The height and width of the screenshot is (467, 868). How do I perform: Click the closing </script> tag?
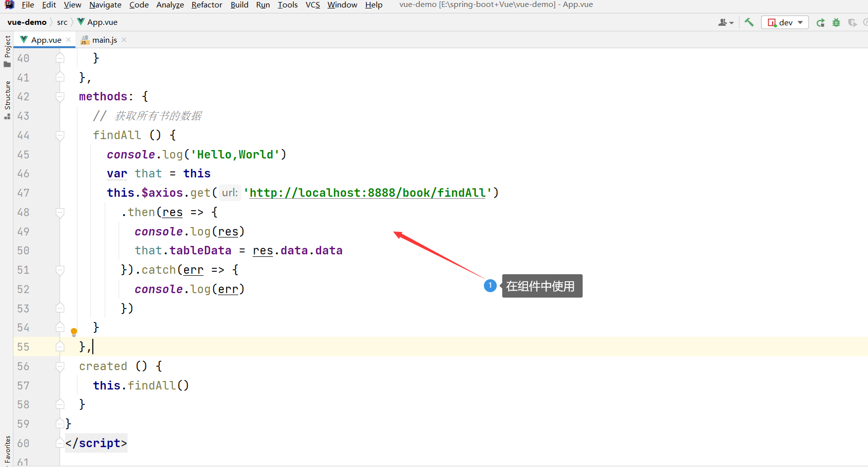[96, 443]
